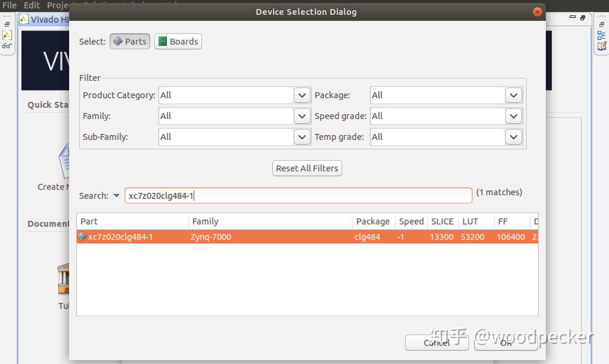Open the Product Category dropdown
609x364 pixels.
point(302,95)
